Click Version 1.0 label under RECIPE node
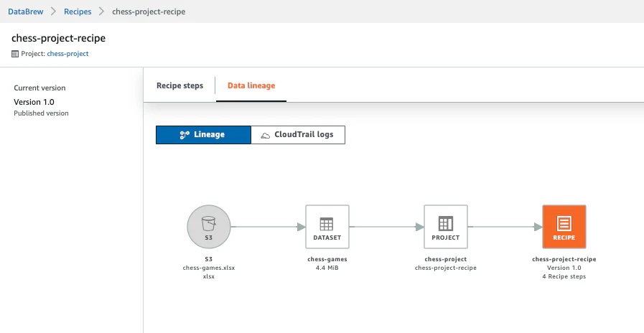Image resolution: width=644 pixels, height=333 pixels. pos(564,268)
